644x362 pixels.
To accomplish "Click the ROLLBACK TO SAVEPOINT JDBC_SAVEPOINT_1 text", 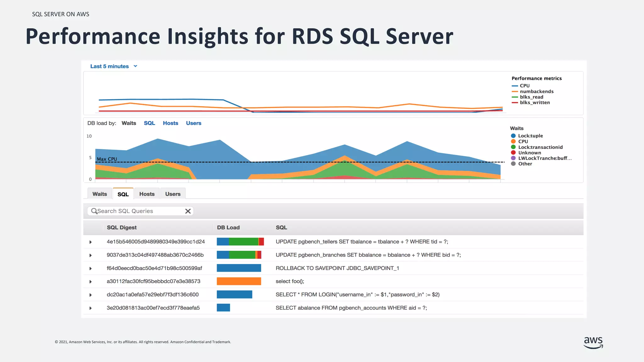I will click(x=337, y=268).
